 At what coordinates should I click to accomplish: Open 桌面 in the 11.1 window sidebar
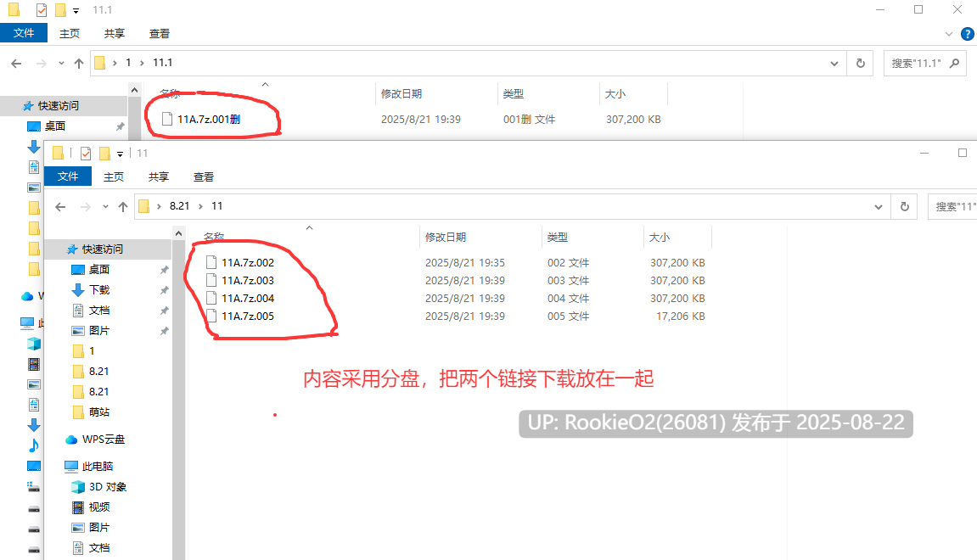point(55,126)
